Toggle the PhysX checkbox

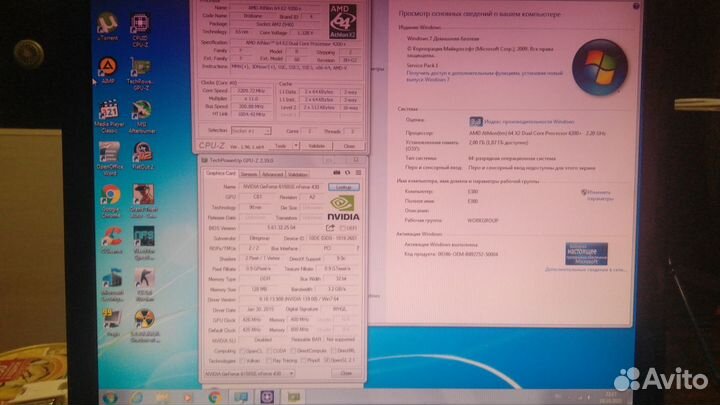303,361
